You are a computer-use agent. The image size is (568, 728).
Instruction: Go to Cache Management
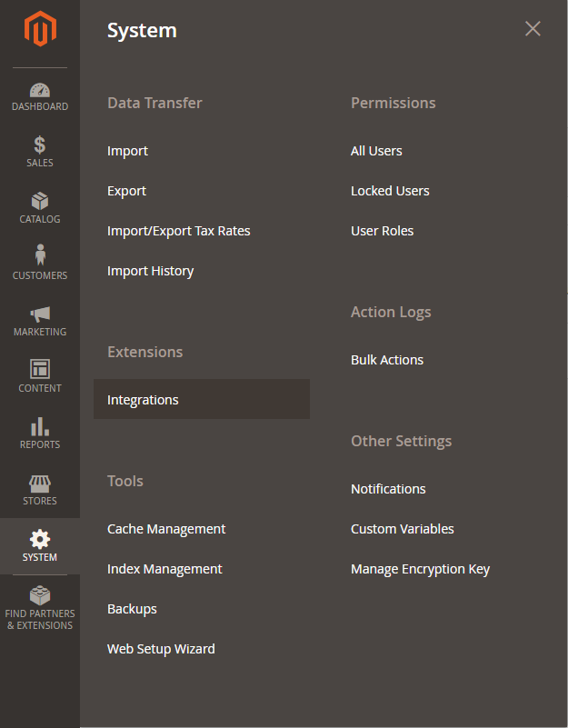coord(166,529)
